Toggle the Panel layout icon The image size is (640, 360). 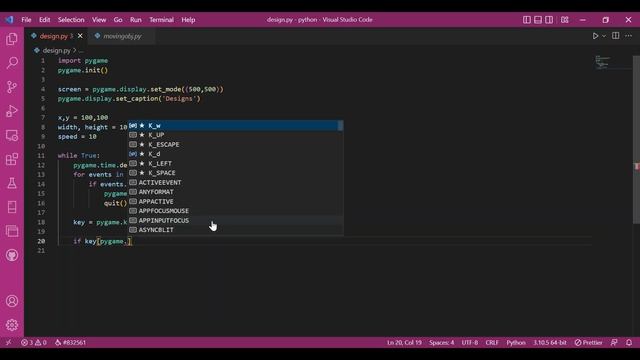(538, 20)
